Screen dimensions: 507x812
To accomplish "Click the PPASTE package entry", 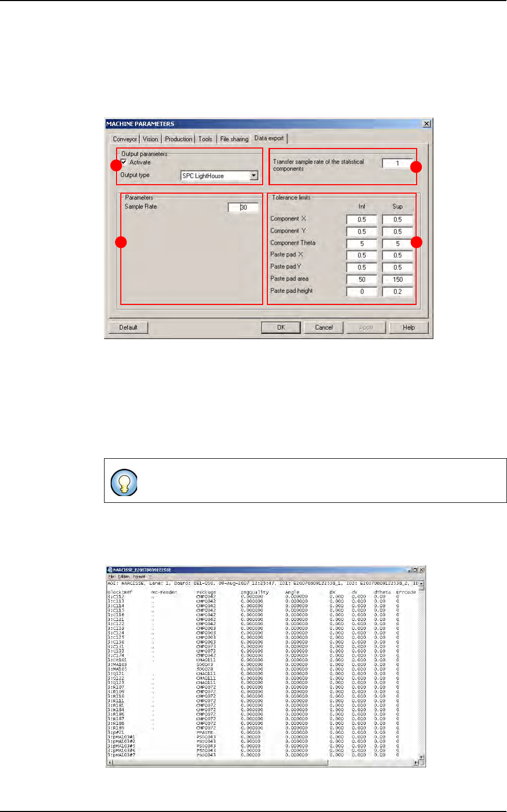I will point(205,732).
